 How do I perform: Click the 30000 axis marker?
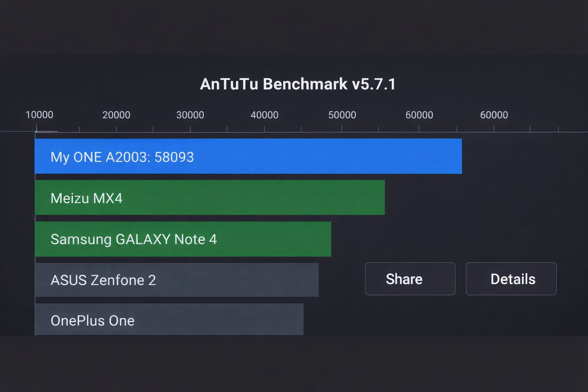[x=191, y=114]
